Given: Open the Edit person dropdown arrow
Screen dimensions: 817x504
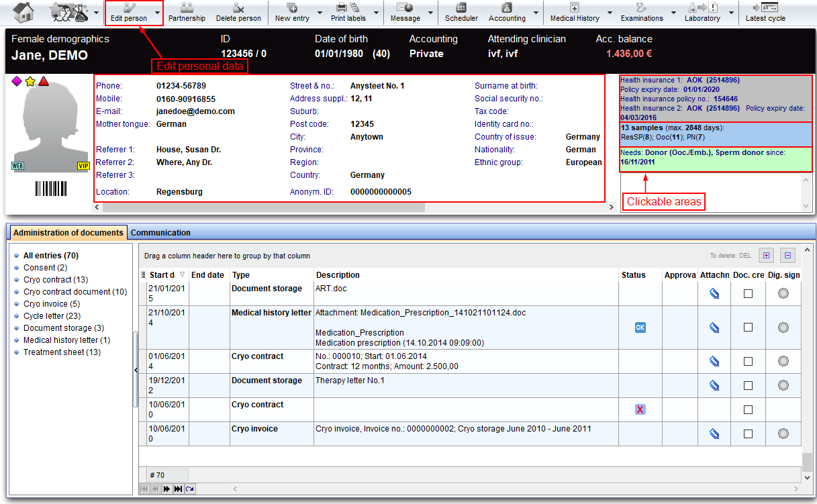Looking at the screenshot, I should click(157, 13).
